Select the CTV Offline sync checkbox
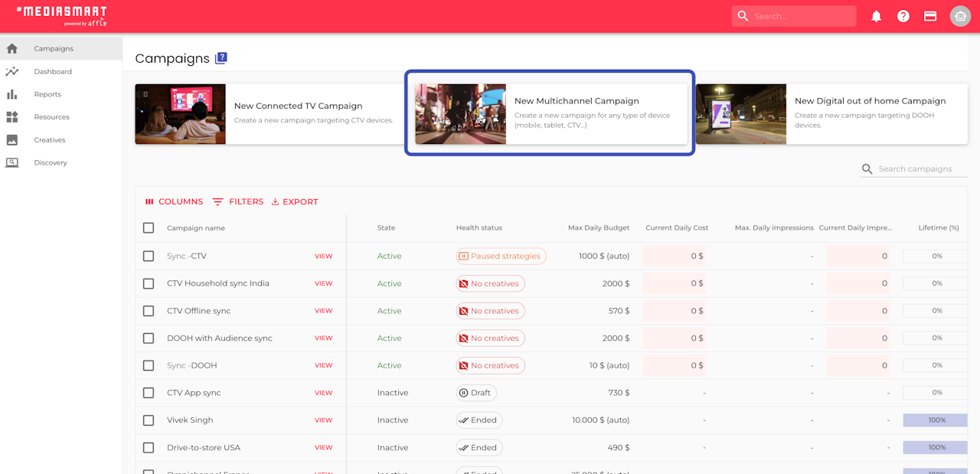The width and height of the screenshot is (980, 474). tap(149, 311)
